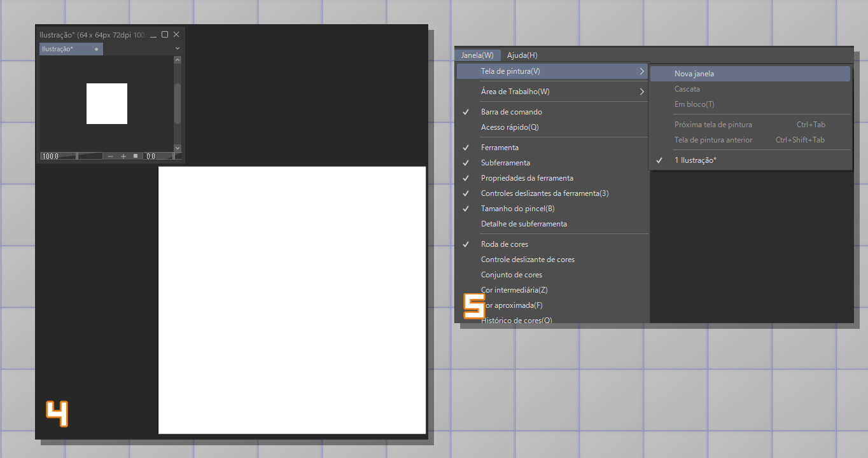Click the zoom in plus icon
The image size is (868, 458).
pyautogui.click(x=123, y=156)
